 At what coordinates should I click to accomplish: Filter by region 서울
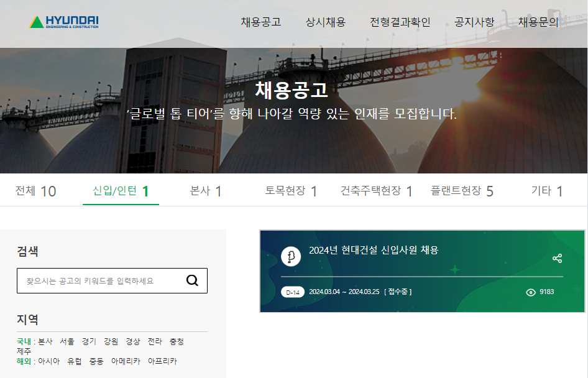[67, 341]
